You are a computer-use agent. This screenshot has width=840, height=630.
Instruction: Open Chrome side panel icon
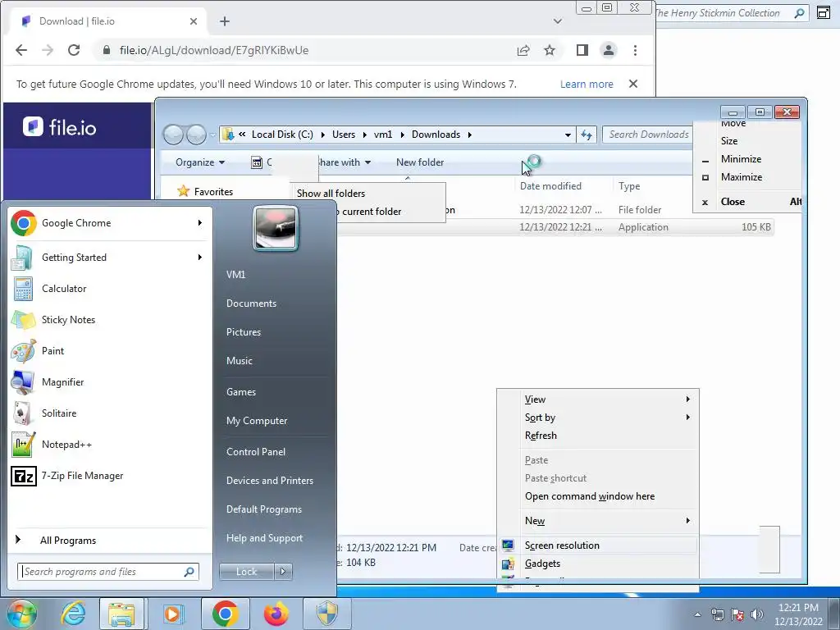pos(582,50)
